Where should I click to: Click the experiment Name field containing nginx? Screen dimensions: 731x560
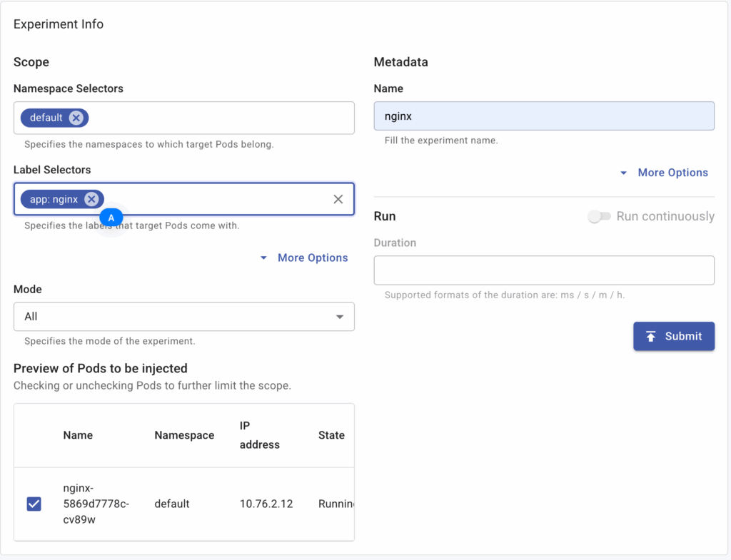[x=544, y=116]
